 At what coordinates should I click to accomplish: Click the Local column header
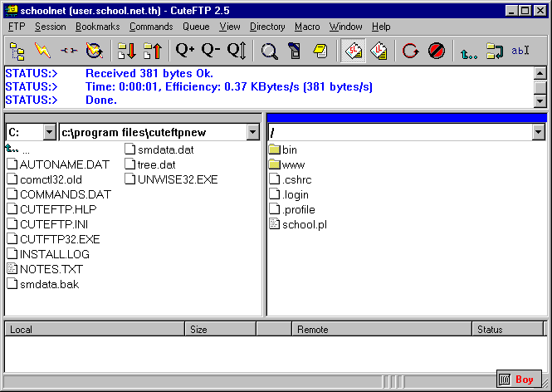[95, 330]
